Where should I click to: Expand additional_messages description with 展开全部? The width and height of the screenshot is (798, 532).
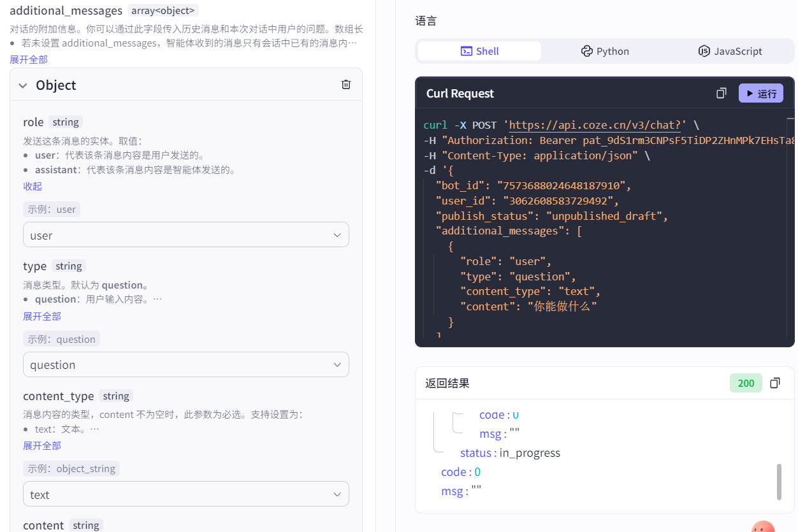pyautogui.click(x=29, y=59)
